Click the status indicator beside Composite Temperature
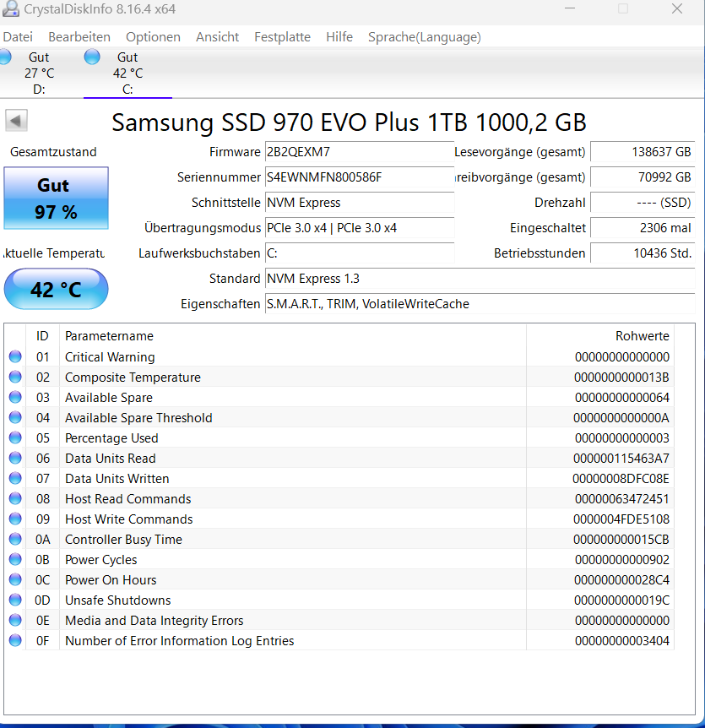This screenshot has width=705, height=728. point(14,377)
